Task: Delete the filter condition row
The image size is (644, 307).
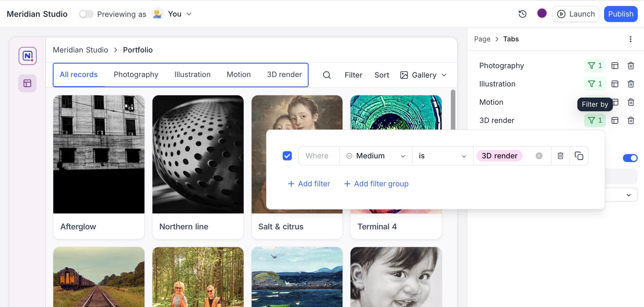Action: [x=560, y=156]
